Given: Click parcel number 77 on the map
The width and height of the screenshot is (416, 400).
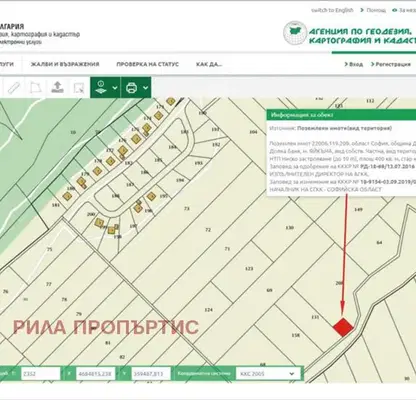Looking at the screenshot, I should pos(49,284).
